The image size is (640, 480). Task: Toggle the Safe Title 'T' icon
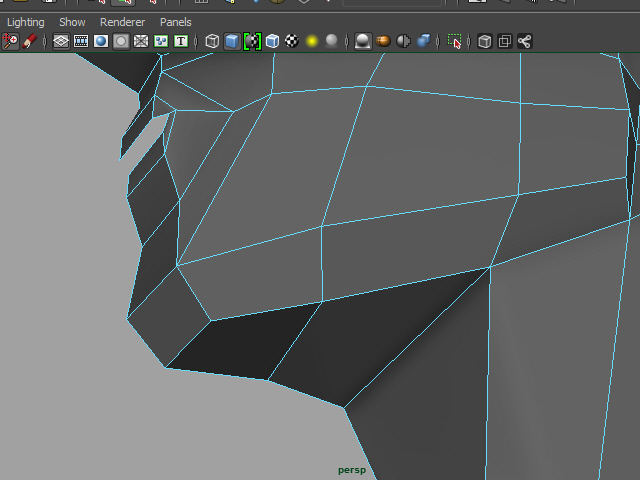pos(181,41)
